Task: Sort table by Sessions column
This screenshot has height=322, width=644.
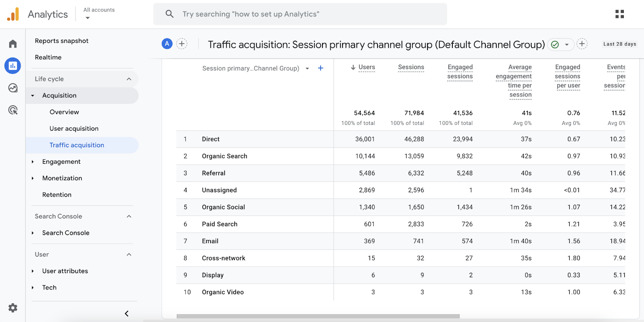Action: point(411,67)
